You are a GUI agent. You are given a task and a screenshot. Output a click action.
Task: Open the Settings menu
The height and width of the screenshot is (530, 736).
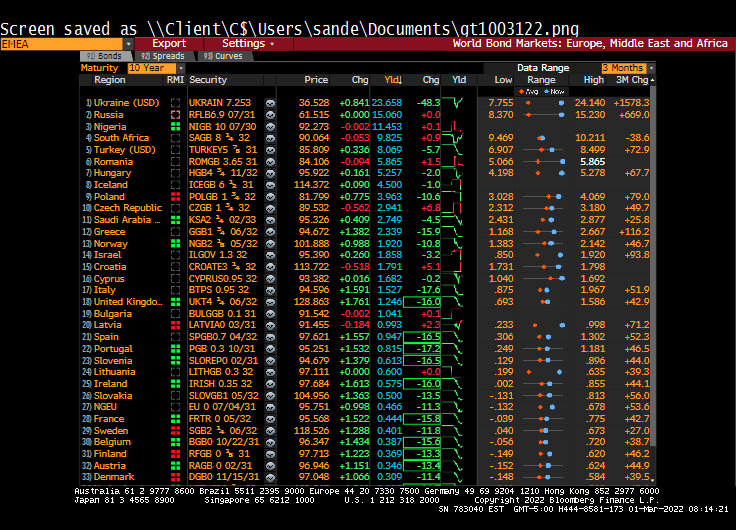pyautogui.click(x=247, y=44)
